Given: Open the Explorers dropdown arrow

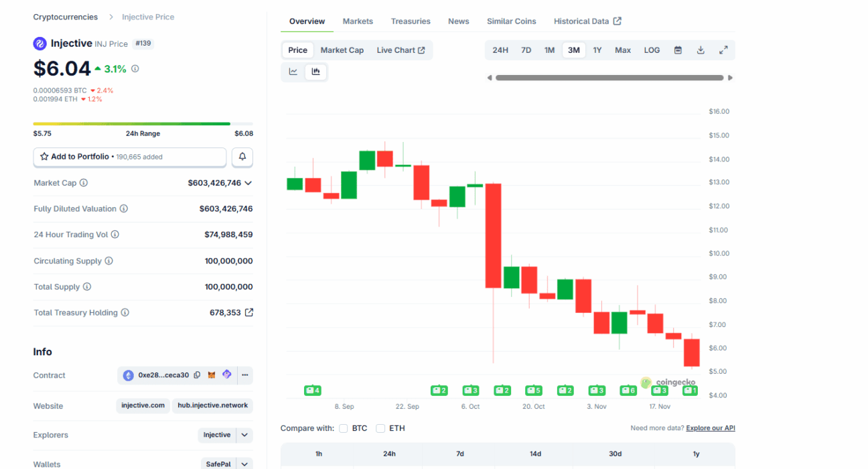Looking at the screenshot, I should coord(244,435).
